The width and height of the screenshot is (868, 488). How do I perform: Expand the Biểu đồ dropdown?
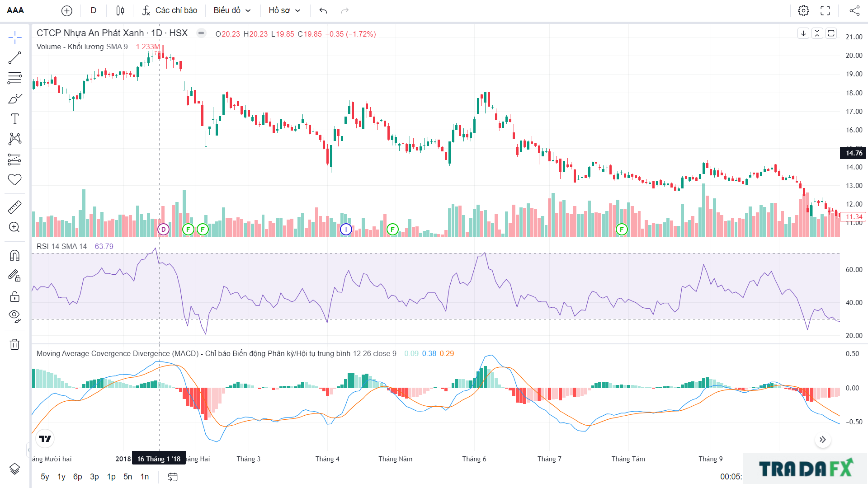point(232,10)
